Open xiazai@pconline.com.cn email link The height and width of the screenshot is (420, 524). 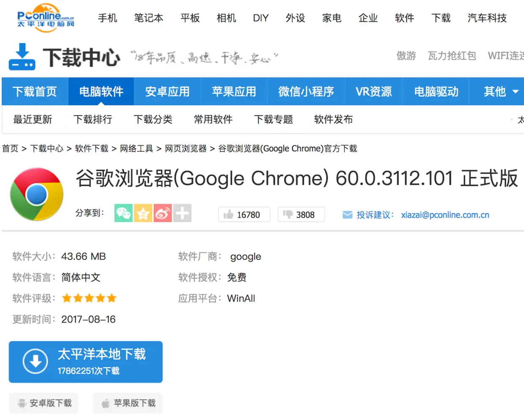pos(445,215)
